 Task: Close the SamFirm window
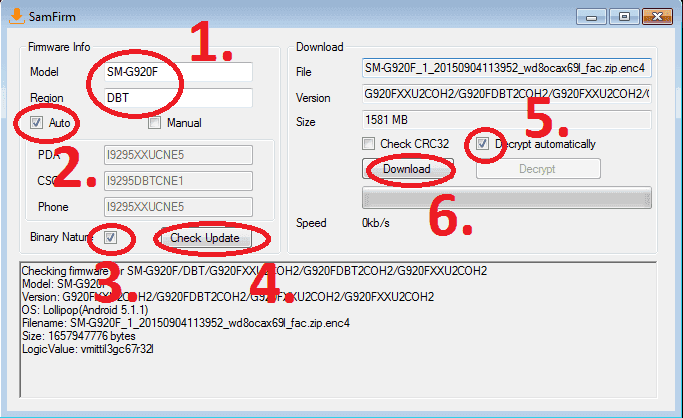pos(657,17)
